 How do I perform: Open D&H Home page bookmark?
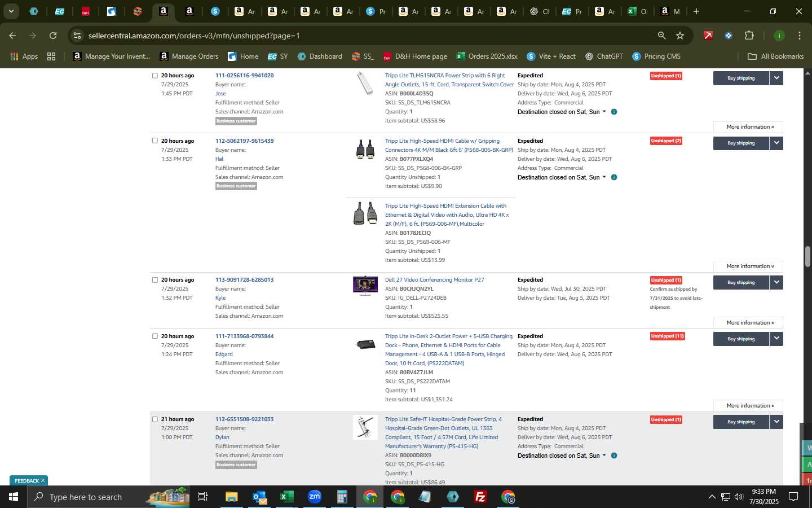[415, 56]
